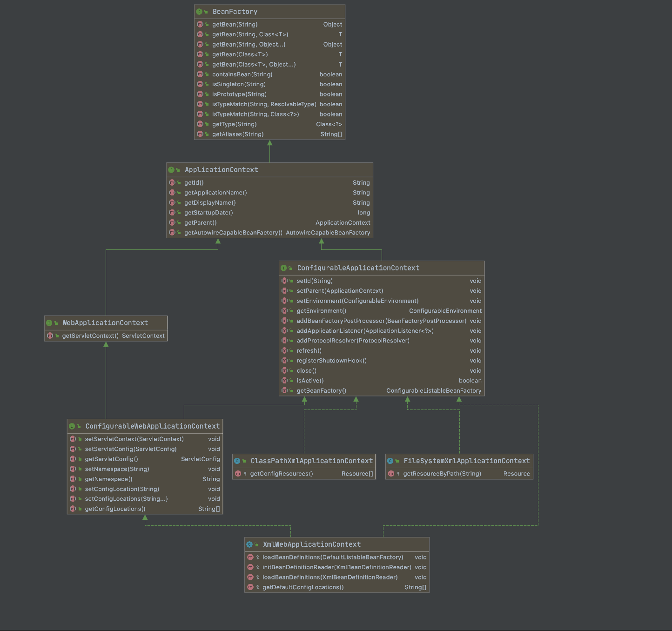Viewport: 672px width, 631px height.
Task: Click the class icon beside XmlWebApplicationContext
Action: pos(249,544)
